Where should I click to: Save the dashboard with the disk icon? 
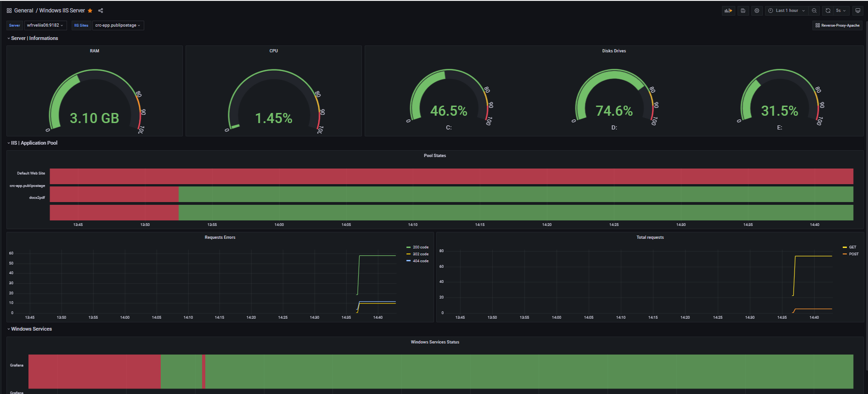[743, 11]
